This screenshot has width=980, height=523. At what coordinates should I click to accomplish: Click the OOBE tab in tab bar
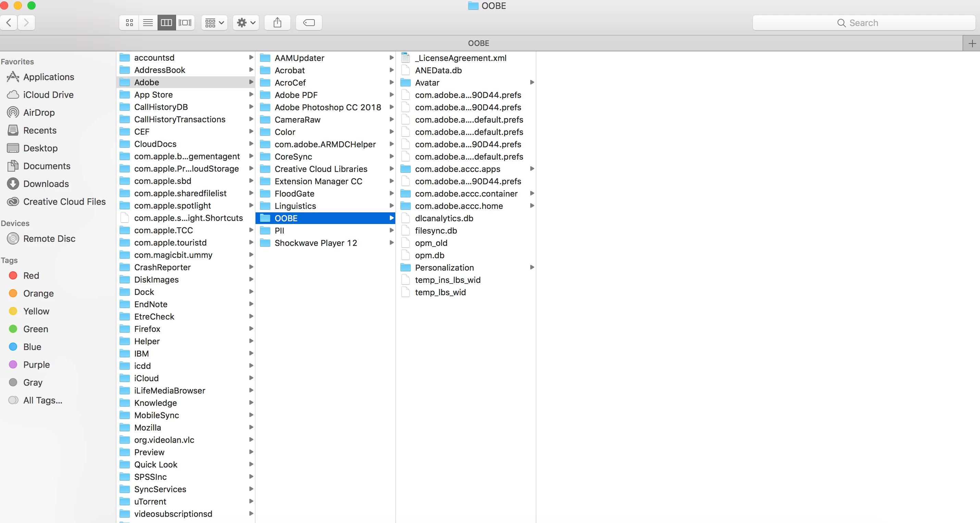click(478, 43)
